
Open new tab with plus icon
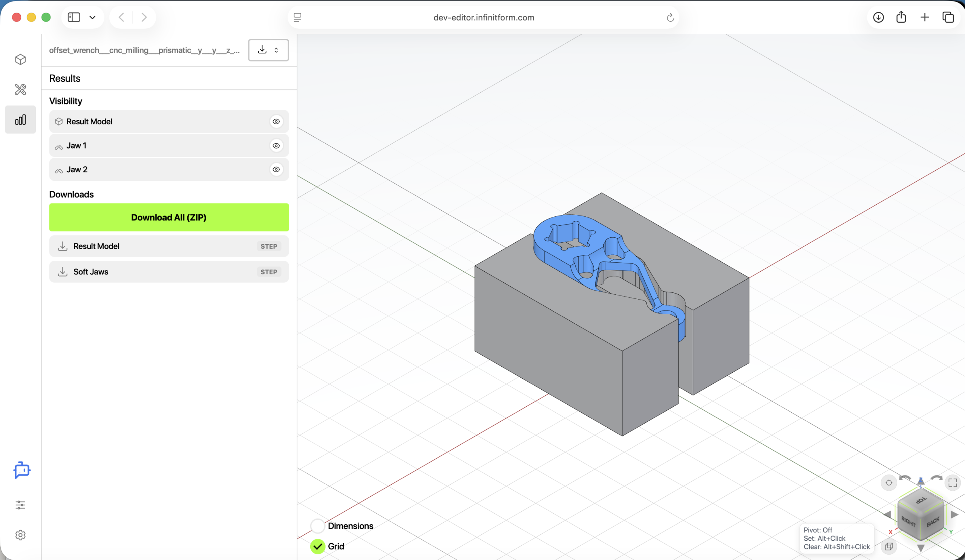click(925, 17)
